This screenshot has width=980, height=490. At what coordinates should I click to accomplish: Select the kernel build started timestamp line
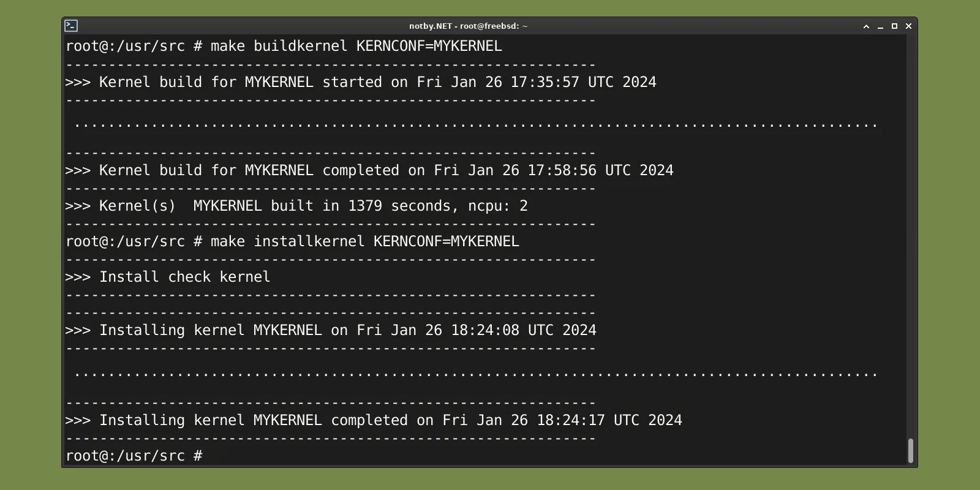point(360,81)
